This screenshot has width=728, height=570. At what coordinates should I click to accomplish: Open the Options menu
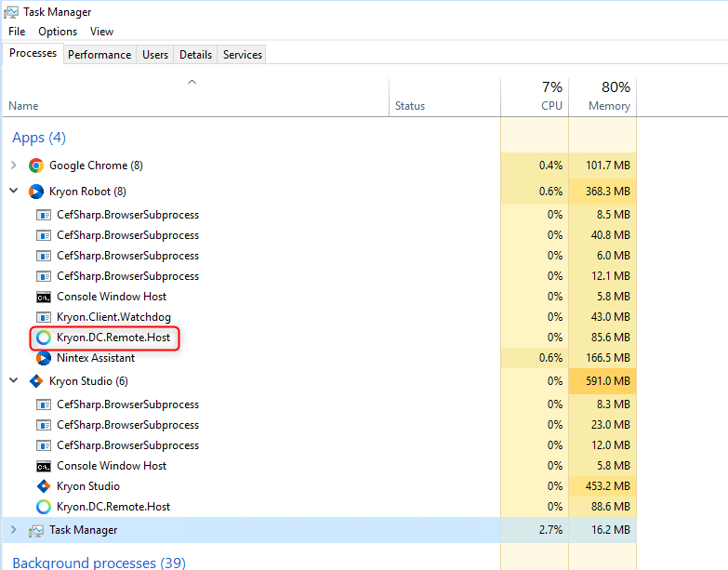[x=58, y=32]
